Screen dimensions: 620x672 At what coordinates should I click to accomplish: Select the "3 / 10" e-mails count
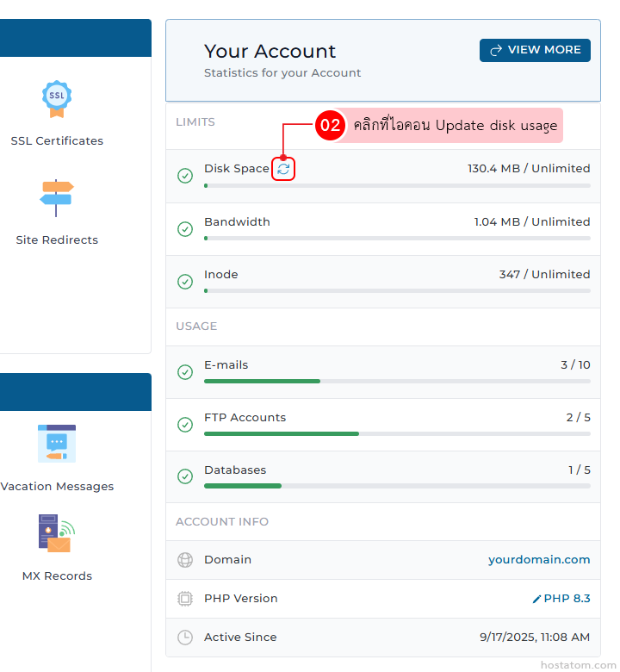(x=575, y=364)
